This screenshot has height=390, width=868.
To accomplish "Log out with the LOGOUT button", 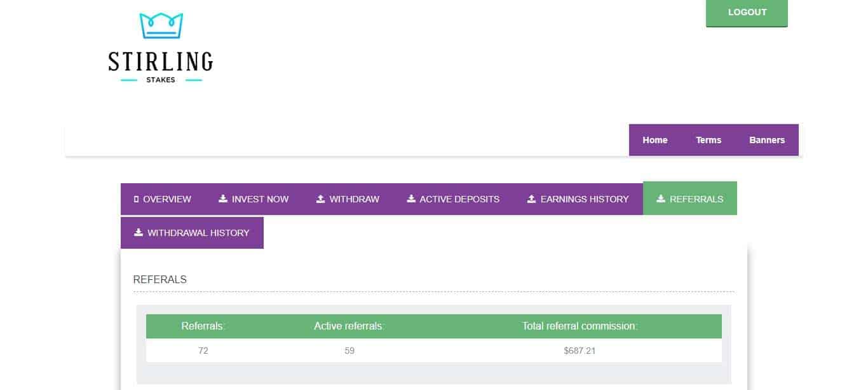I will (747, 13).
